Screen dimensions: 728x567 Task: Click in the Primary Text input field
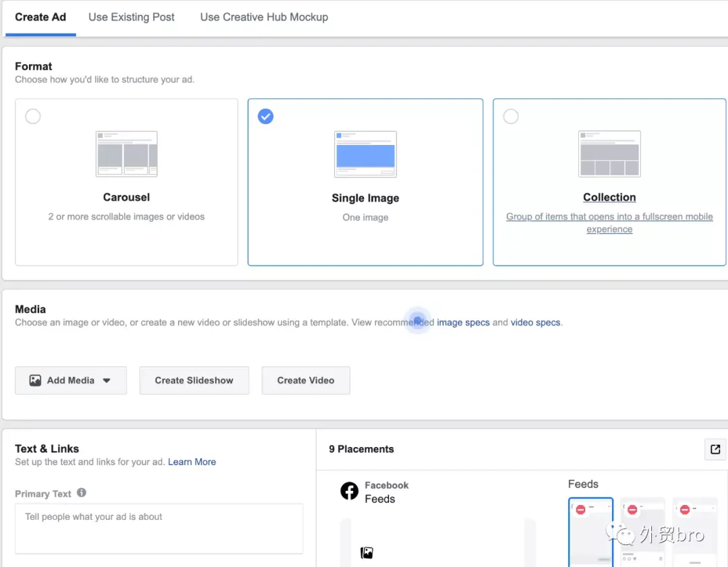pyautogui.click(x=159, y=529)
